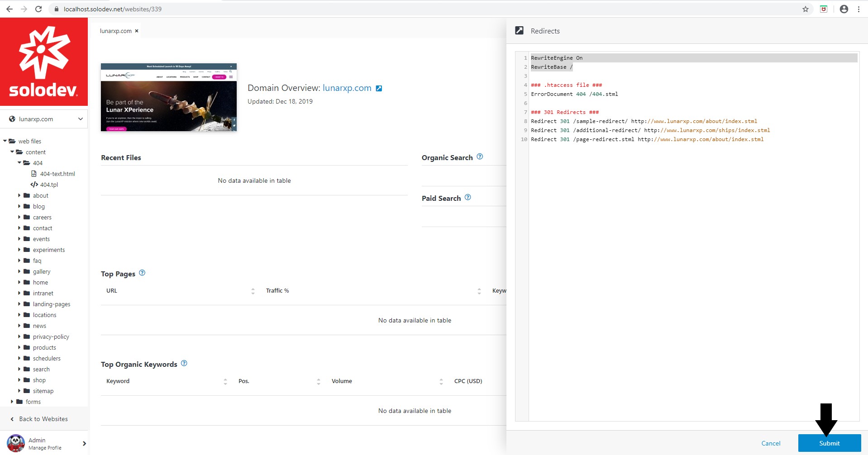This screenshot has height=455, width=868.
Task: Open the events folder
Action: (x=41, y=239)
